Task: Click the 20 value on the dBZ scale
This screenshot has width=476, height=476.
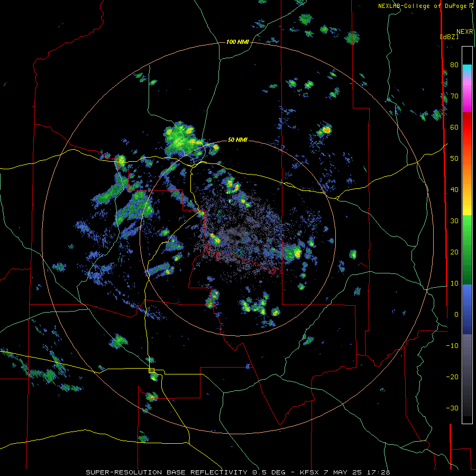Action: (x=454, y=252)
